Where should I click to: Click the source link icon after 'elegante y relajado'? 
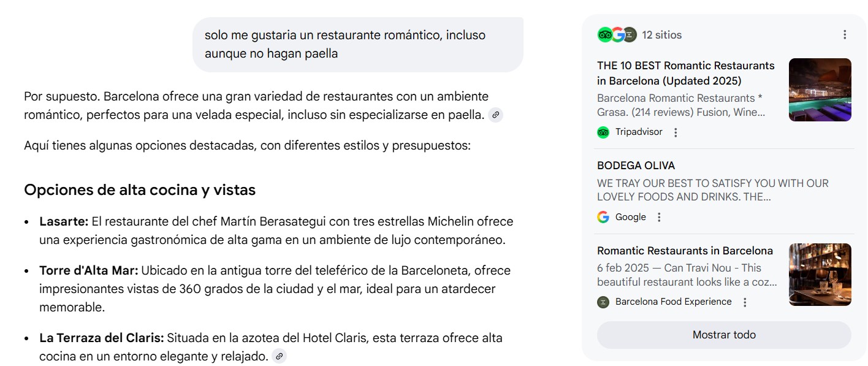click(x=279, y=356)
